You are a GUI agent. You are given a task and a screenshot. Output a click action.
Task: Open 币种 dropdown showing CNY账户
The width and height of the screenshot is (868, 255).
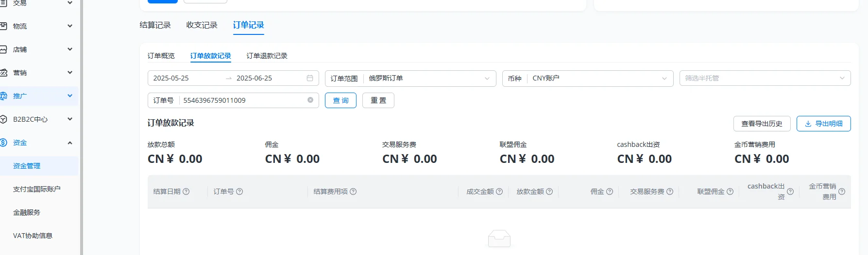tap(588, 79)
